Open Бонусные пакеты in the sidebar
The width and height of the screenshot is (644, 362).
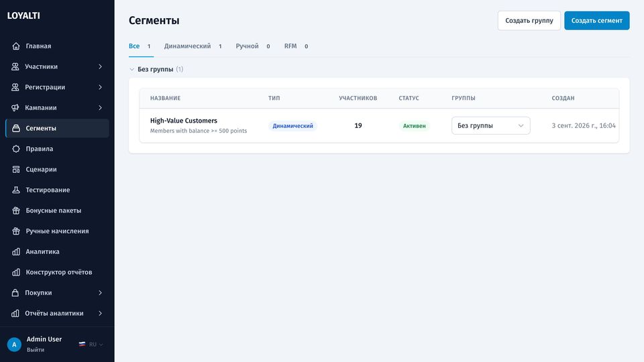coord(57,210)
